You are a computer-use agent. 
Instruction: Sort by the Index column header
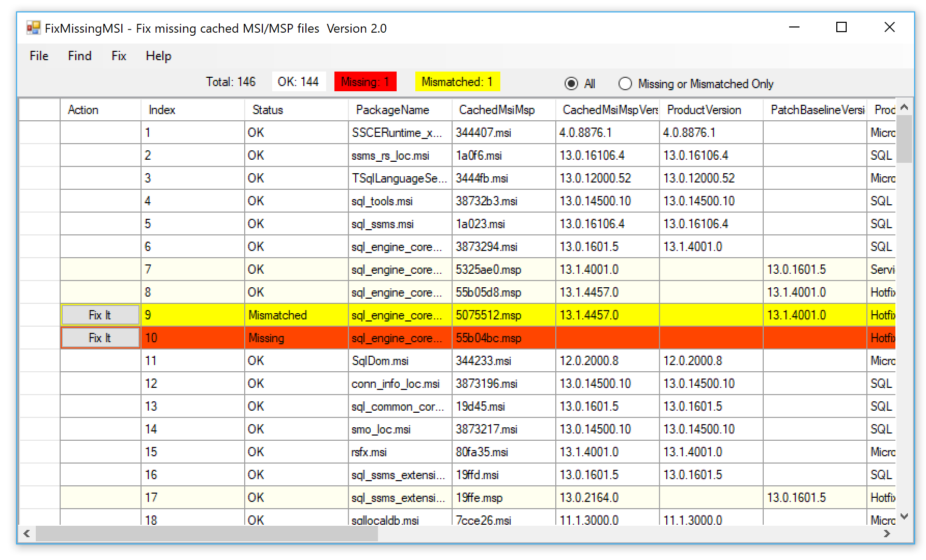point(161,109)
